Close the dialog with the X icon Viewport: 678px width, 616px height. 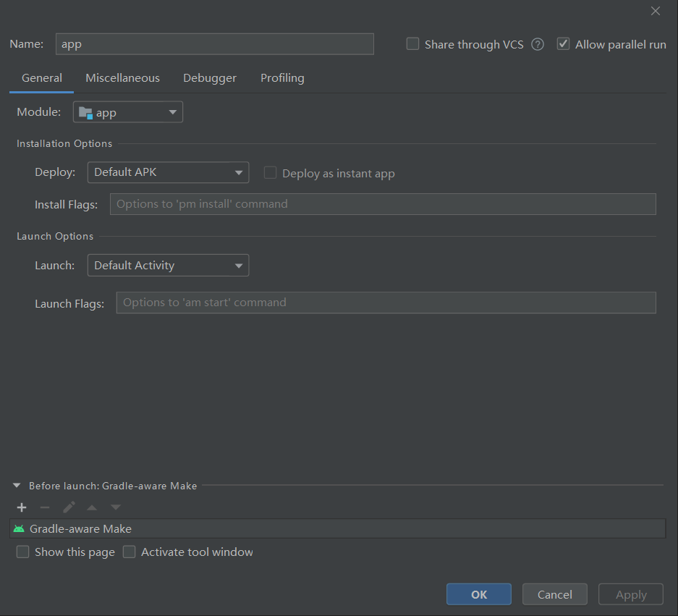[x=656, y=12]
